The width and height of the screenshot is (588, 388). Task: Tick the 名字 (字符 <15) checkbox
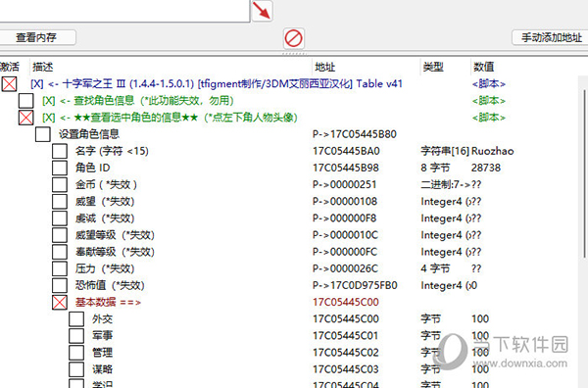[x=60, y=151]
